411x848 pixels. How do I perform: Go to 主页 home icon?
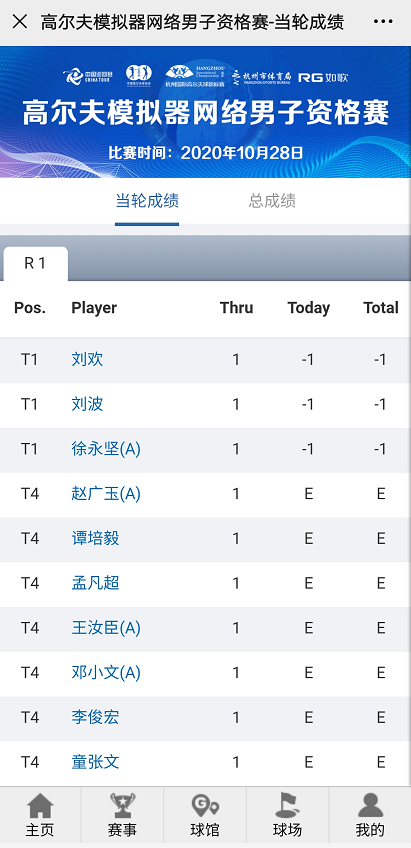[x=40, y=815]
